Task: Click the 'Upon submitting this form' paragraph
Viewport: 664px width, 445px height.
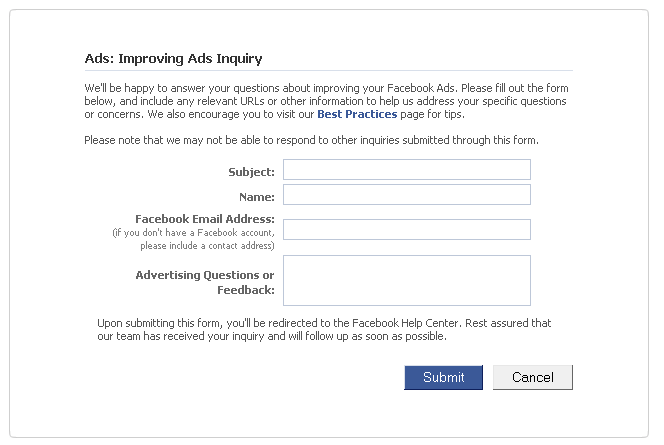Action: (324, 329)
